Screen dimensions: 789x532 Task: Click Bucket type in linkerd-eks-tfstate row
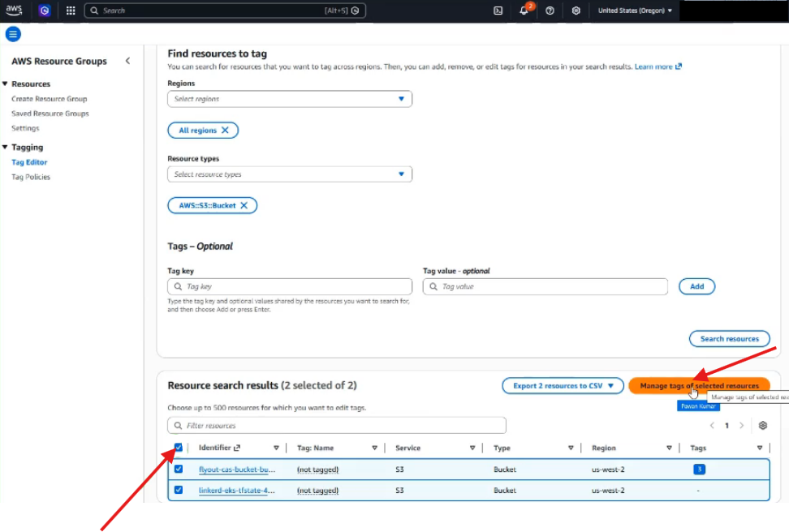click(x=505, y=491)
